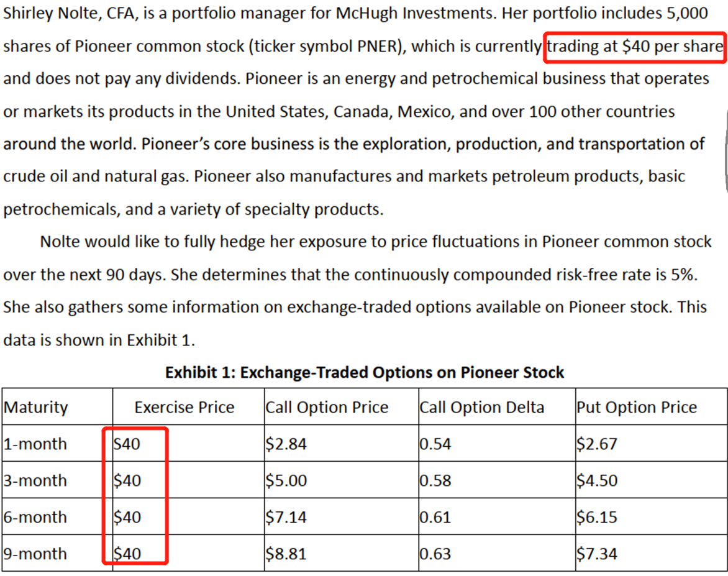Click the 'Call Option Delta' column header
Screen dimensions: 728x576
click(x=481, y=408)
